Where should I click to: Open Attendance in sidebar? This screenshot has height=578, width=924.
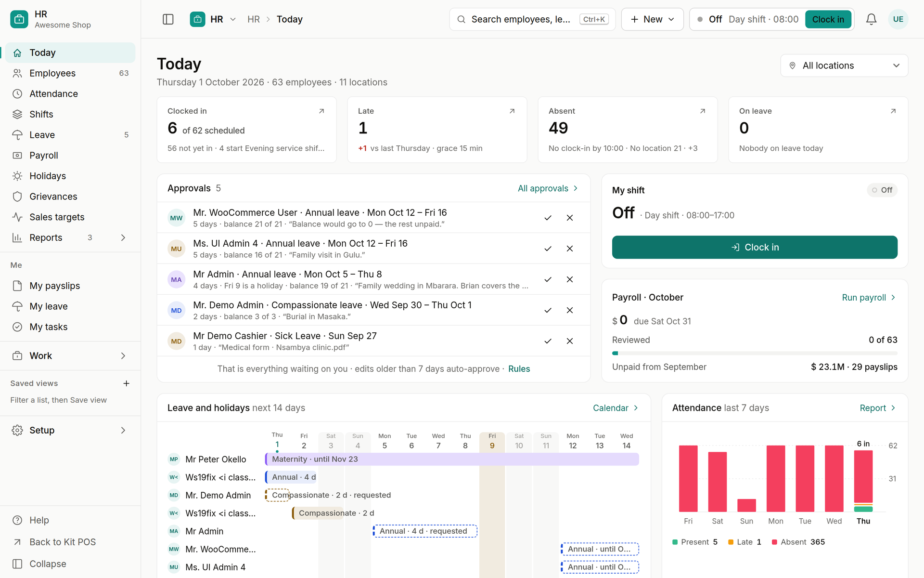70,94
